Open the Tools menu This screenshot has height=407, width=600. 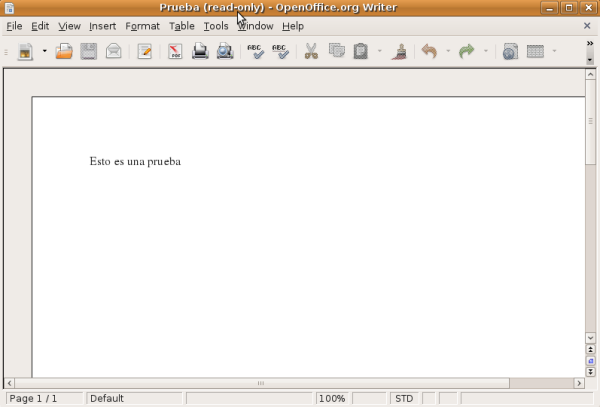[x=215, y=26]
